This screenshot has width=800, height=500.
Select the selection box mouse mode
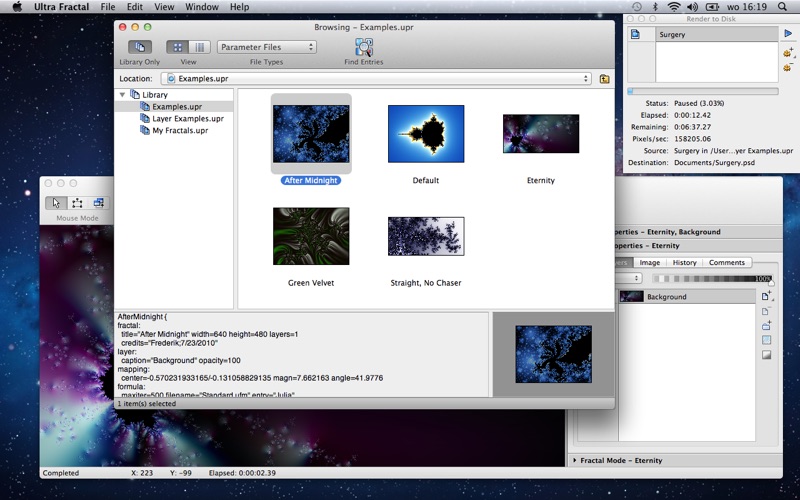[x=77, y=203]
